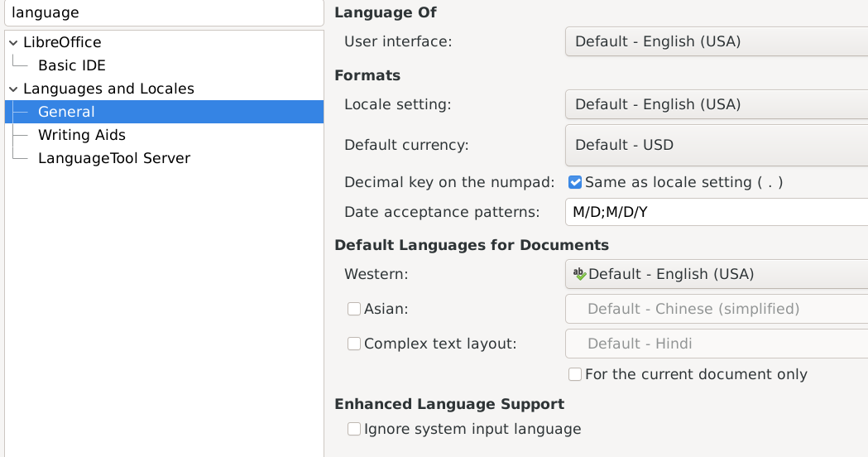Uncheck Same as locale setting checkbox
This screenshot has width=868, height=457.
(x=575, y=182)
